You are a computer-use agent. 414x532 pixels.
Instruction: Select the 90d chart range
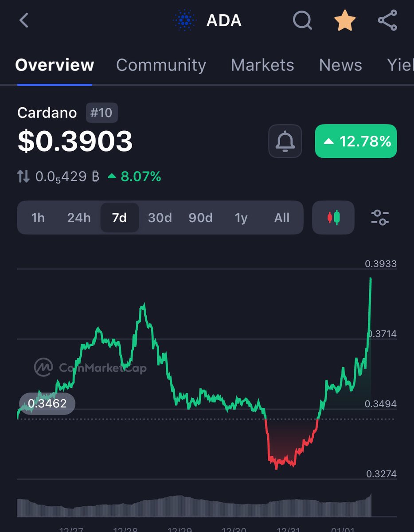(x=200, y=218)
